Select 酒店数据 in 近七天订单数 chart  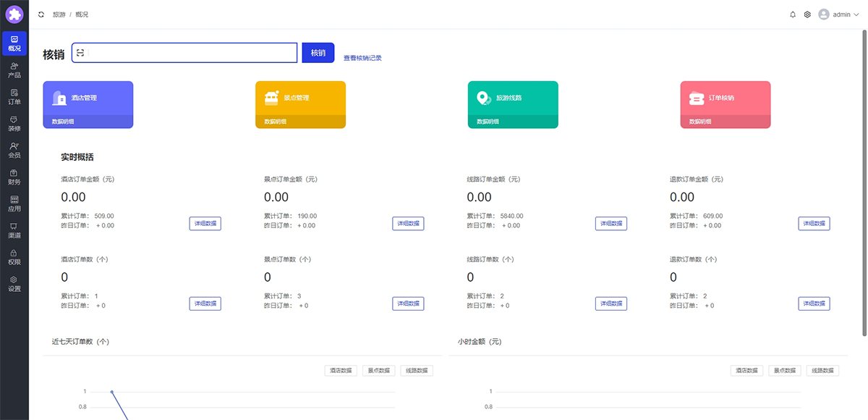coord(341,371)
